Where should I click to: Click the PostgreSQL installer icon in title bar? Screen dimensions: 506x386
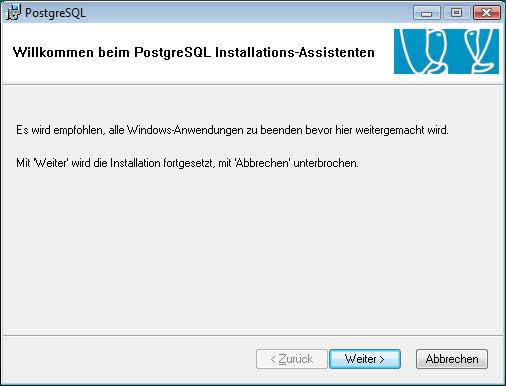click(x=13, y=13)
